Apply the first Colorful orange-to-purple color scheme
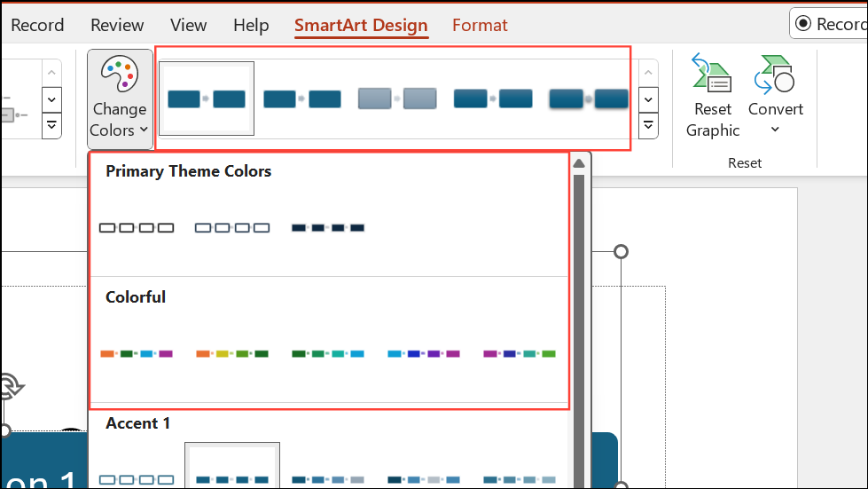The height and width of the screenshot is (489, 868). (137, 354)
